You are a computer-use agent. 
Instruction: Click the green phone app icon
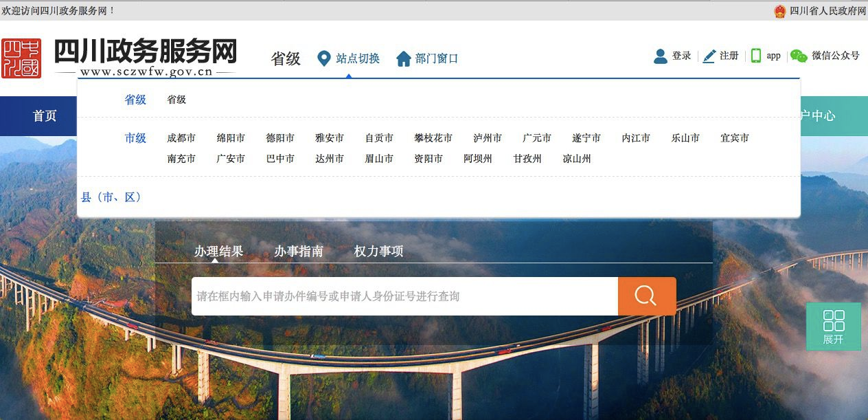[x=756, y=56]
